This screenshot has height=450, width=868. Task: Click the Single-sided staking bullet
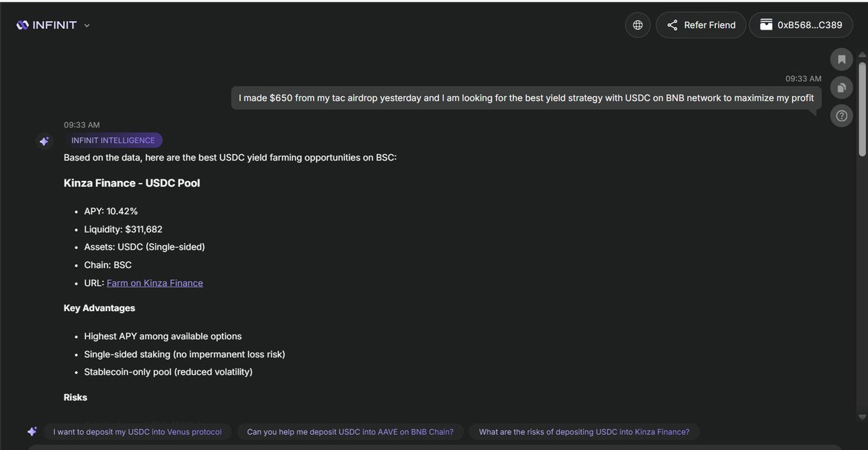pos(184,355)
